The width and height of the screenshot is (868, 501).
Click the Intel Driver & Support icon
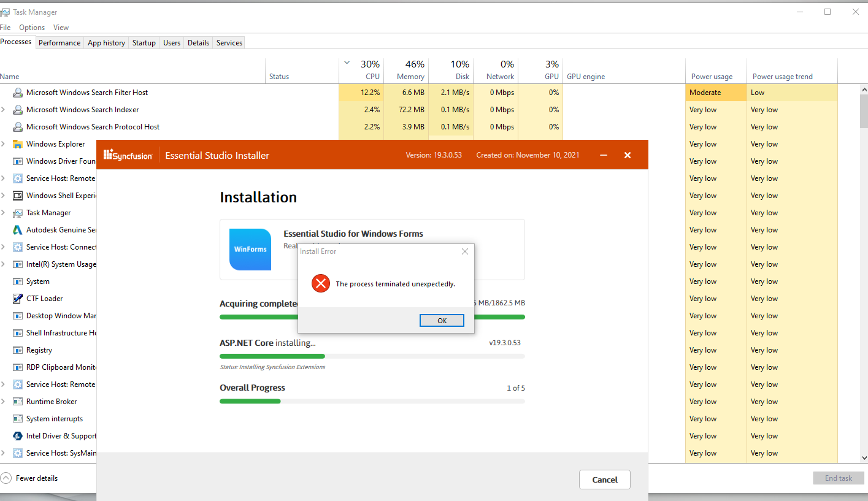tap(18, 436)
